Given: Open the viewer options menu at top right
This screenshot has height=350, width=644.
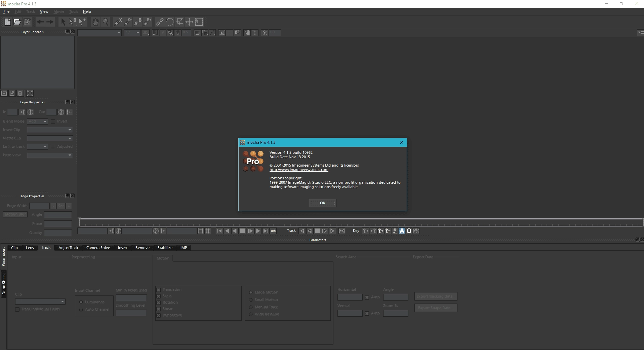Looking at the screenshot, I should 640,33.
